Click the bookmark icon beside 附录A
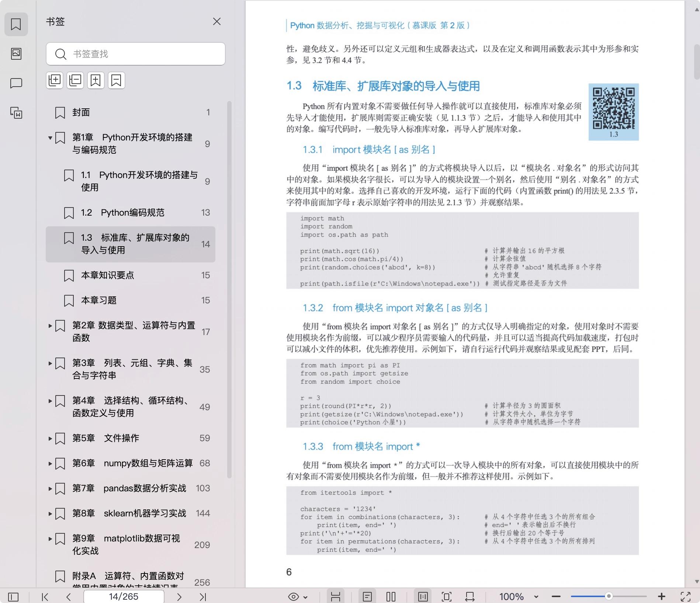 pyautogui.click(x=60, y=576)
